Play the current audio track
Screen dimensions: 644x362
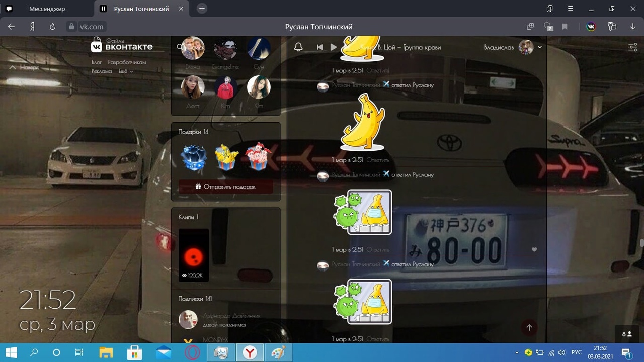[333, 47]
